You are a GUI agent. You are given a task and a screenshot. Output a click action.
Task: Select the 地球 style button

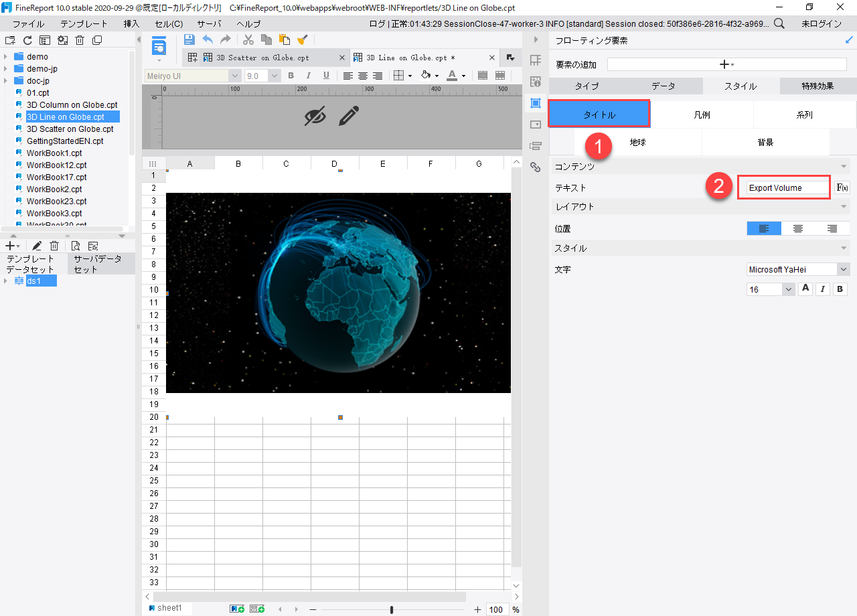(638, 142)
